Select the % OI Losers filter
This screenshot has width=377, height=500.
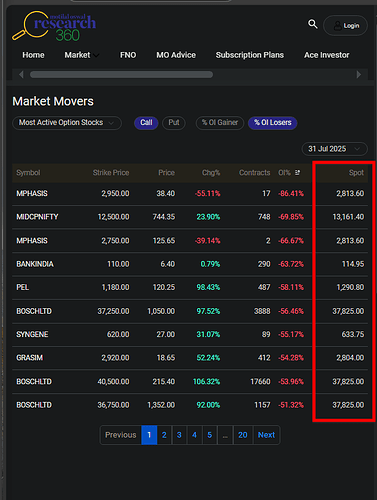(273, 123)
